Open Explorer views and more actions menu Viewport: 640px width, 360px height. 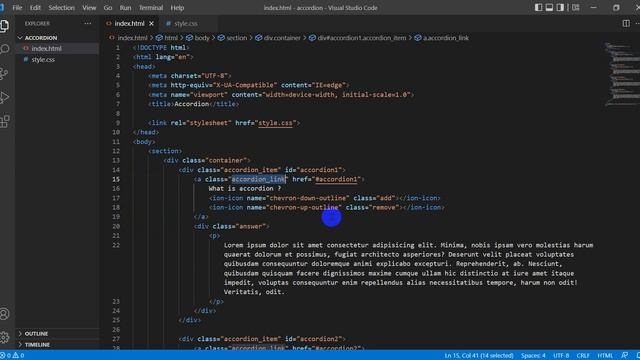[88, 24]
